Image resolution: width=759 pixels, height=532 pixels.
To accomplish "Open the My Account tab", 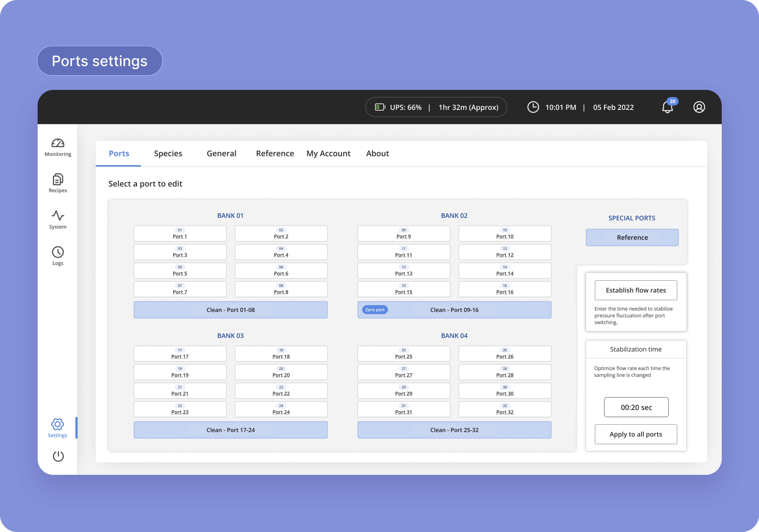I will (328, 153).
